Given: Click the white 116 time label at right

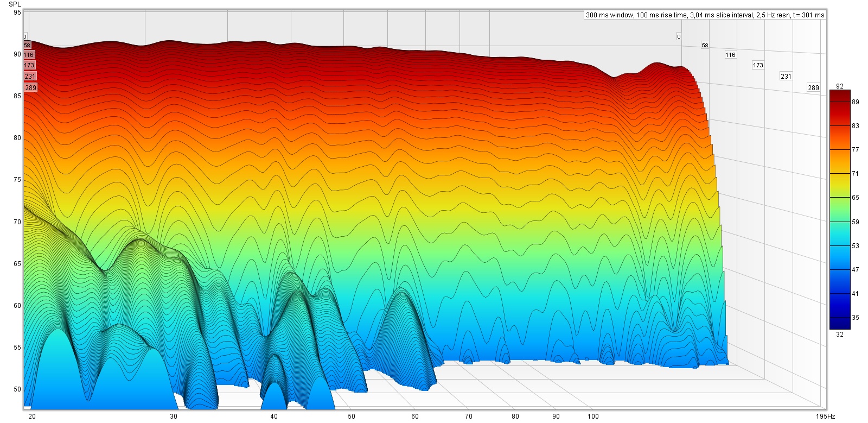Looking at the screenshot, I should pyautogui.click(x=731, y=55).
